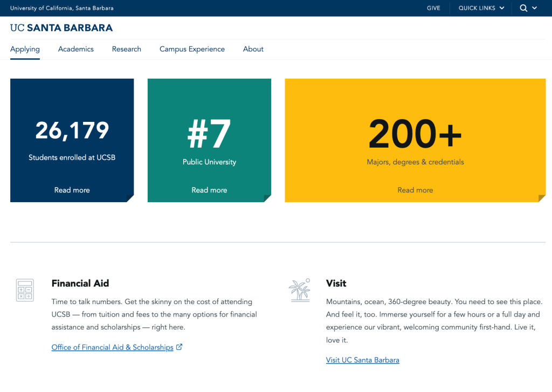The image size is (552, 392).
Task: Open the Academics menu item
Action: click(75, 49)
